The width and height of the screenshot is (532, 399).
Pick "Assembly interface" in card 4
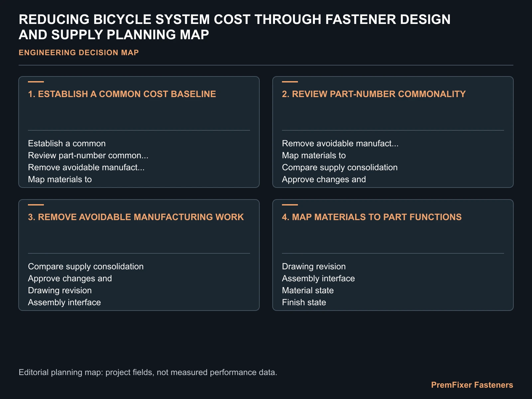pyautogui.click(x=319, y=278)
